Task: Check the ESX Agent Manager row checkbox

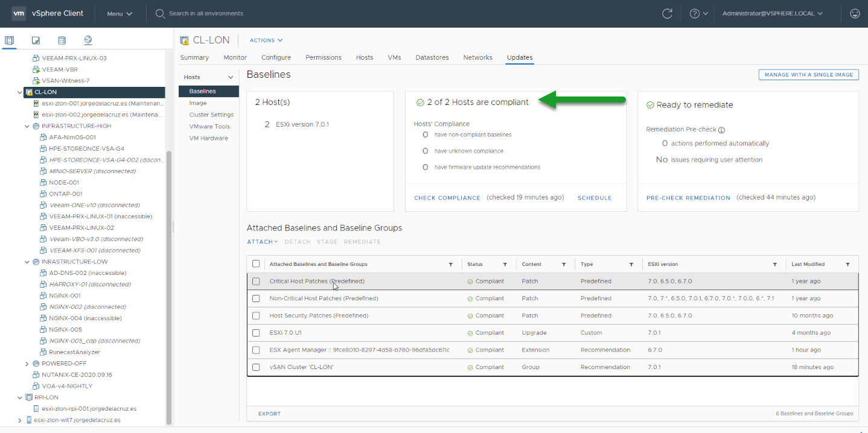Action: [x=256, y=350]
